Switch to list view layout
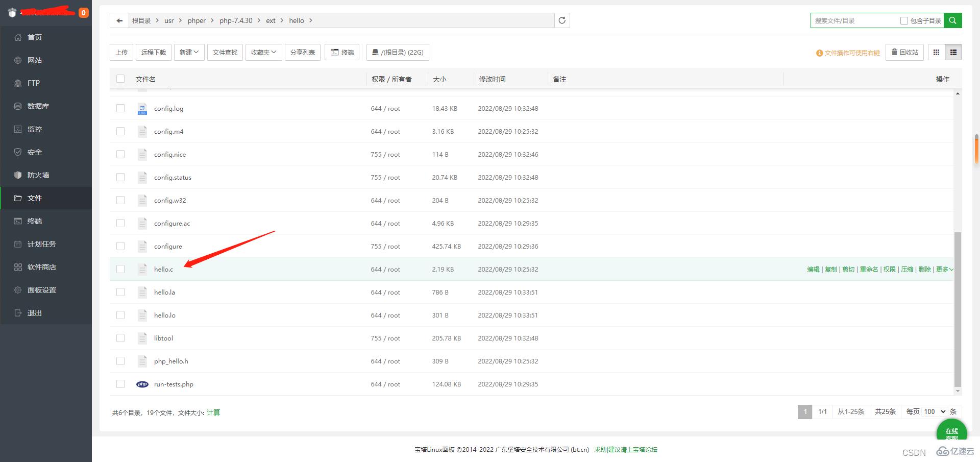This screenshot has width=980, height=462. tap(953, 52)
